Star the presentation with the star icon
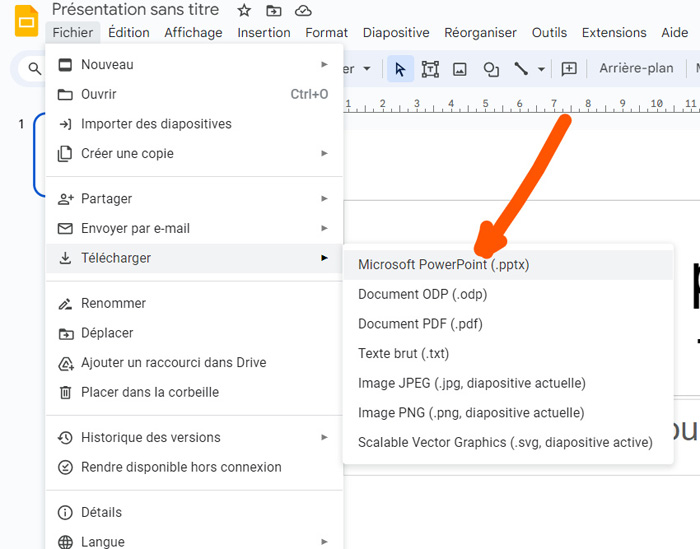The width and height of the screenshot is (700, 549). tap(244, 10)
